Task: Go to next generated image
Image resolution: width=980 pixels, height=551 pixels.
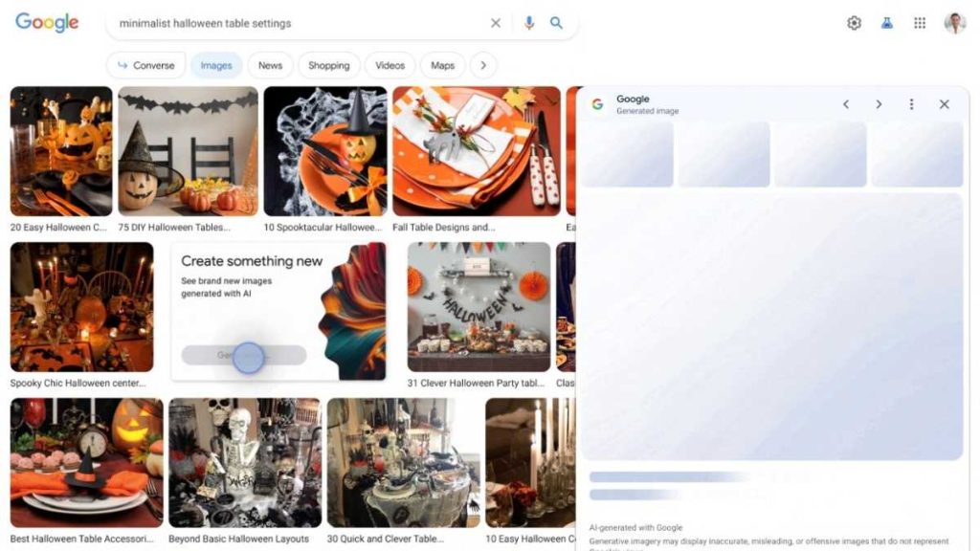Action: 879,104
